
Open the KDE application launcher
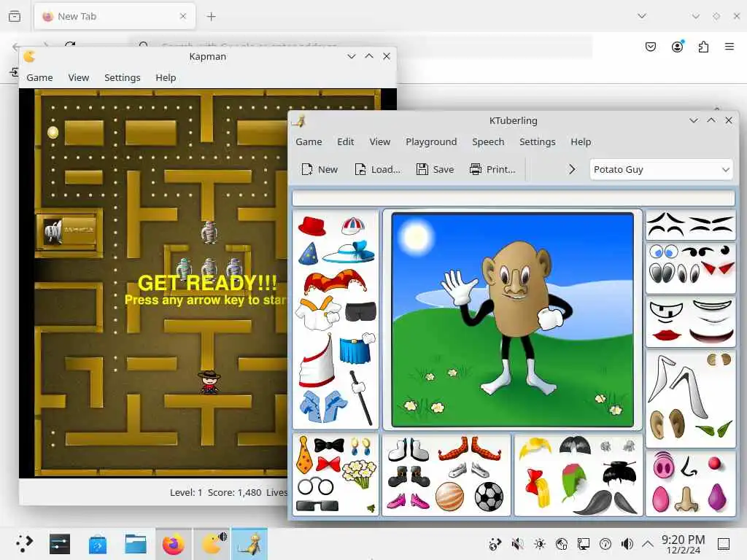click(24, 543)
